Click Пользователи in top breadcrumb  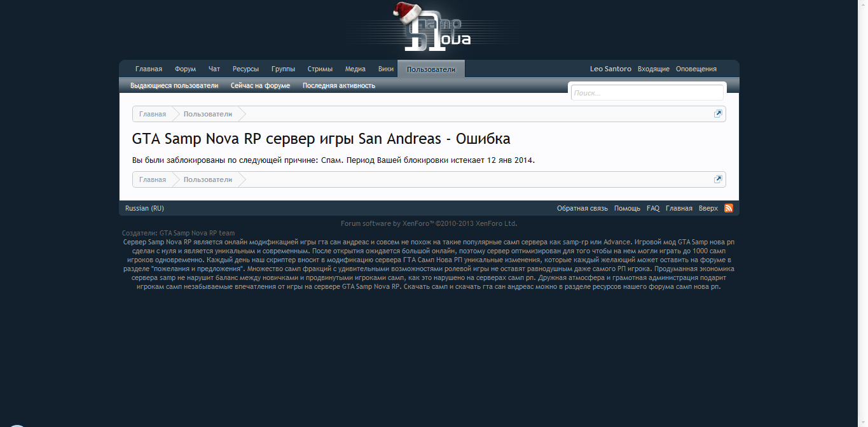208,114
